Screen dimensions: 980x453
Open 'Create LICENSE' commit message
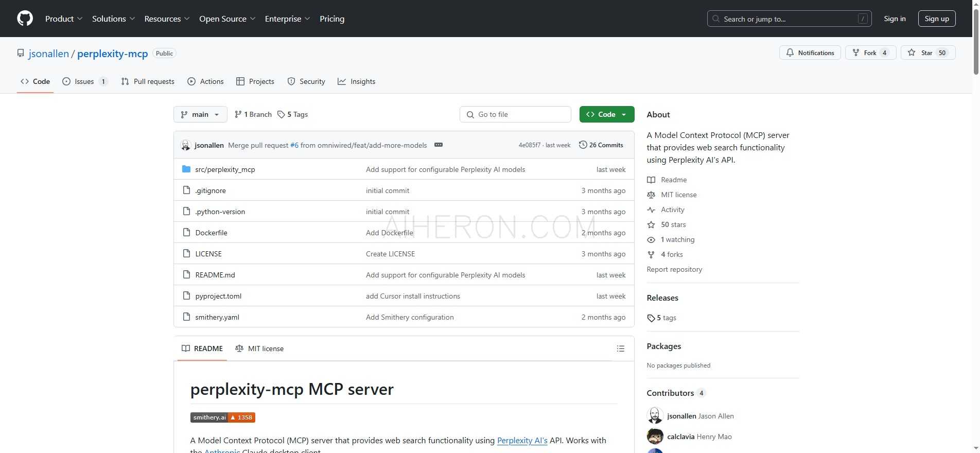pyautogui.click(x=390, y=254)
